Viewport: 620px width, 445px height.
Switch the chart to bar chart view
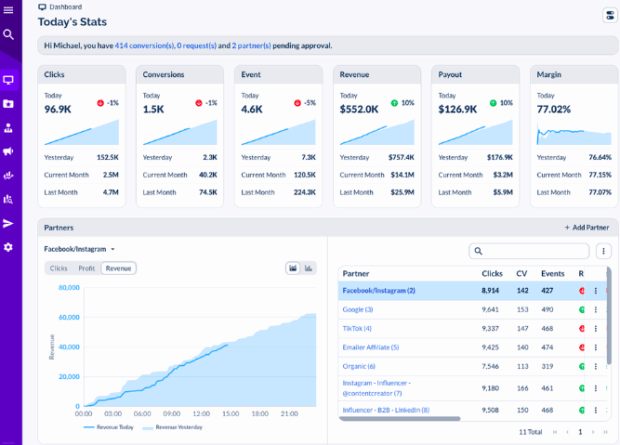pos(309,268)
